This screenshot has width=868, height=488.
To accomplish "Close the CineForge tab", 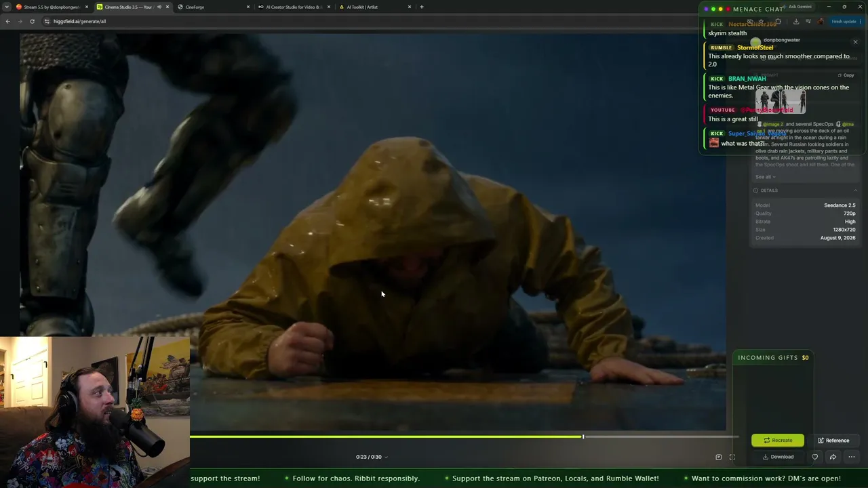I will pos(248,7).
